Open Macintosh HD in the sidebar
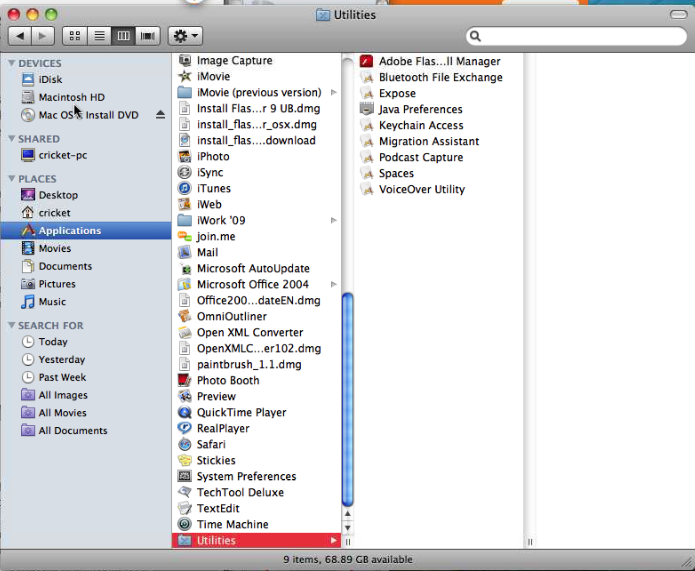Screen dimensions: 695x571 (86, 97)
